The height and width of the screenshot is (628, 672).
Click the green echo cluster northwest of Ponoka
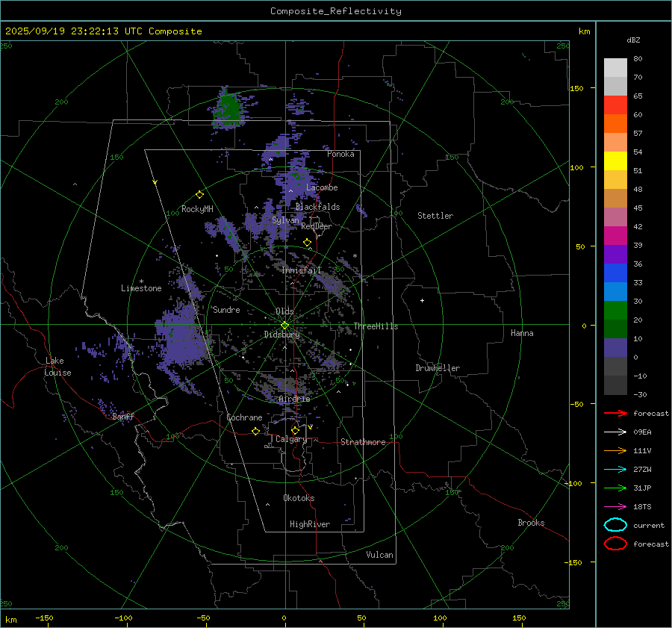229,107
